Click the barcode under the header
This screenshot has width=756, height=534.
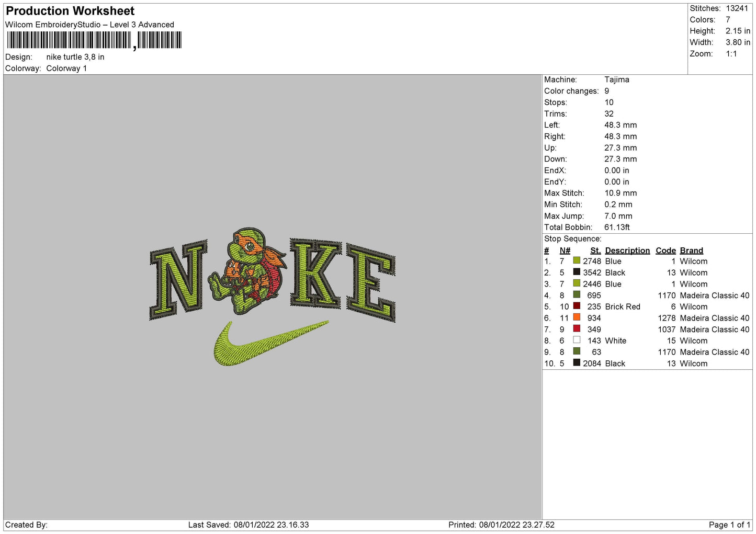click(94, 40)
